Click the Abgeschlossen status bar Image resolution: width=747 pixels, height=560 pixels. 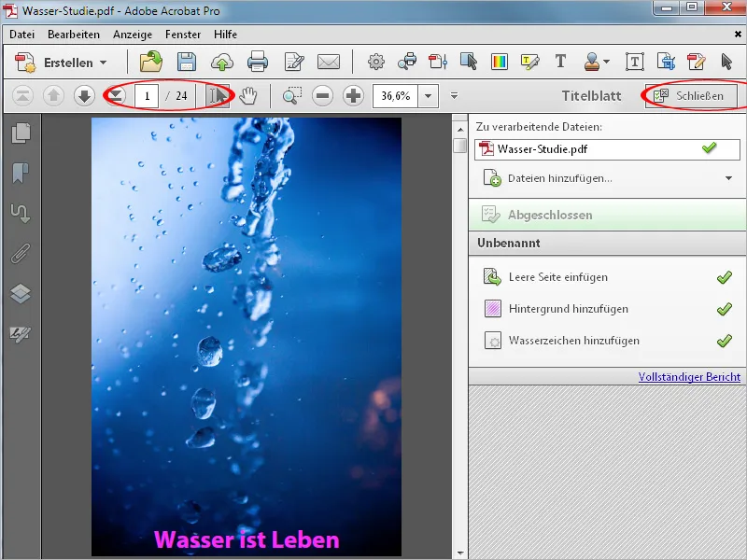[x=608, y=216]
